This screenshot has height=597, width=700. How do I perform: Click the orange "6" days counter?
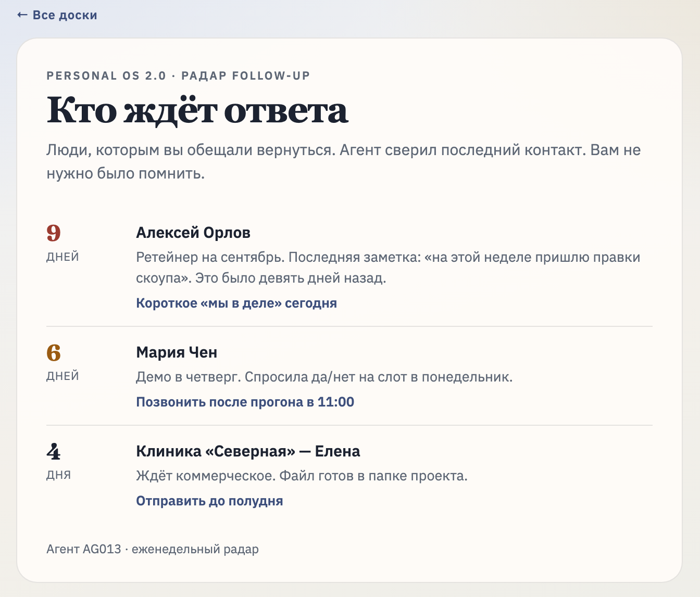coord(54,352)
